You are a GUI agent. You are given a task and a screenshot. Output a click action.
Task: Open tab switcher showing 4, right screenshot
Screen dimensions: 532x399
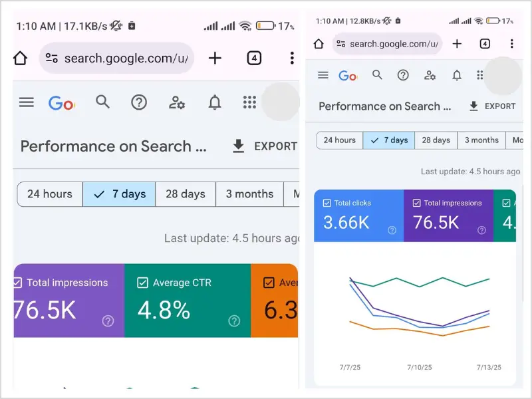(485, 43)
